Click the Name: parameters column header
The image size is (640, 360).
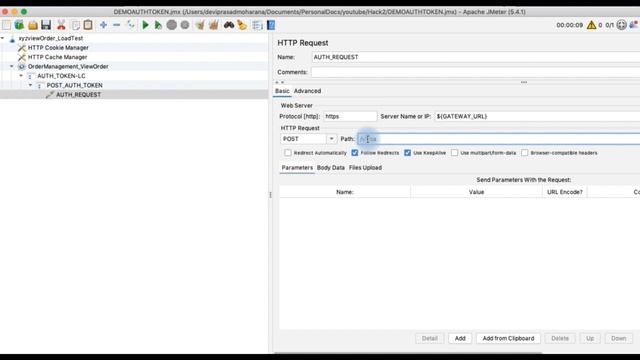[345, 192]
